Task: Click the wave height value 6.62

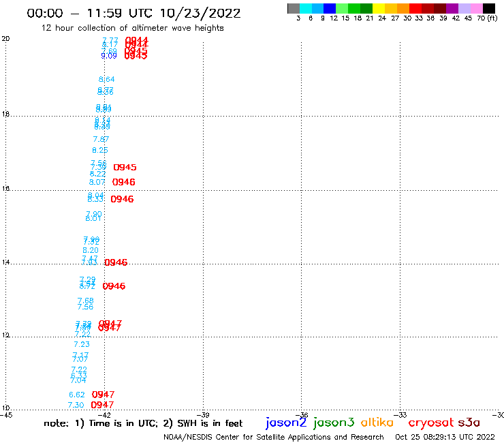Action: 77,395
